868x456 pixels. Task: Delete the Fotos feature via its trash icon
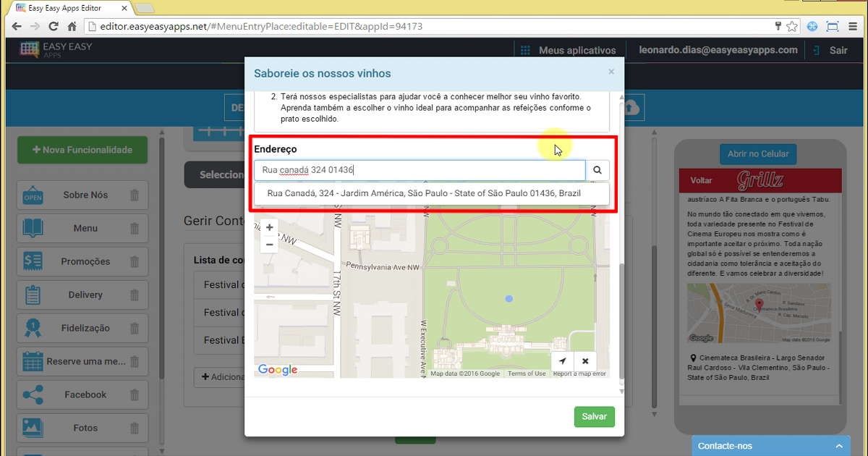pyautogui.click(x=134, y=428)
